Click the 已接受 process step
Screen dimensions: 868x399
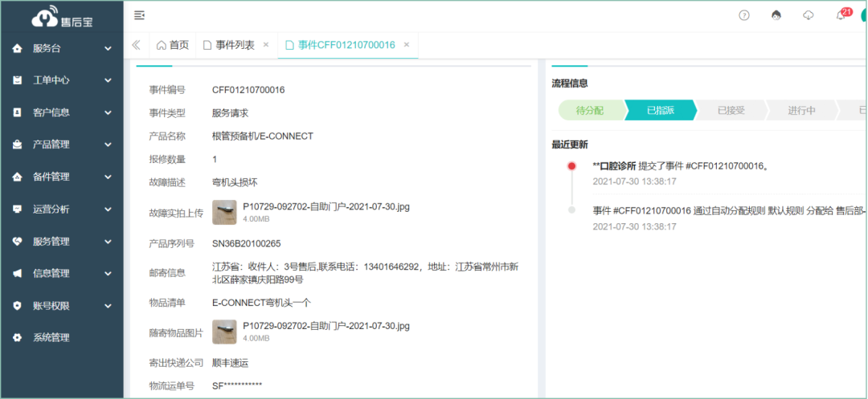[731, 110]
